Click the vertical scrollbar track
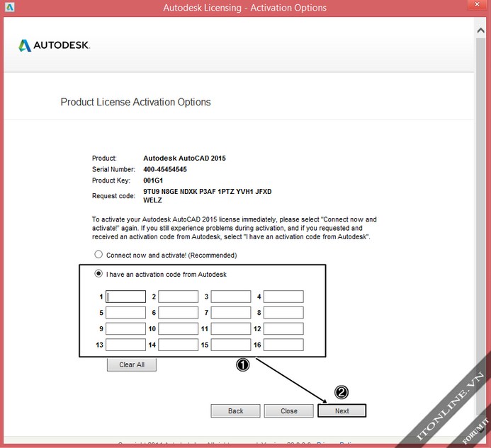The height and width of the screenshot is (448, 491). tap(480, 225)
